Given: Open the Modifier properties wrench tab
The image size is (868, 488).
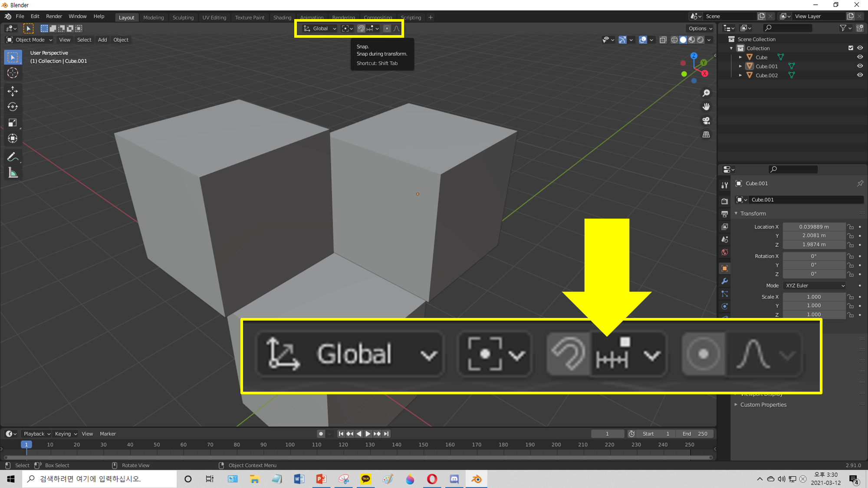Looking at the screenshot, I should pyautogui.click(x=724, y=281).
